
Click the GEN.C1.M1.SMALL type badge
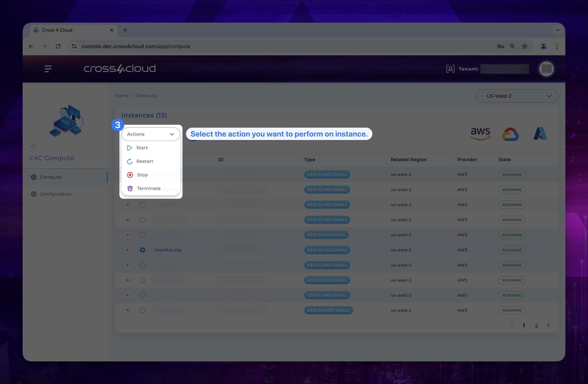pos(326,235)
